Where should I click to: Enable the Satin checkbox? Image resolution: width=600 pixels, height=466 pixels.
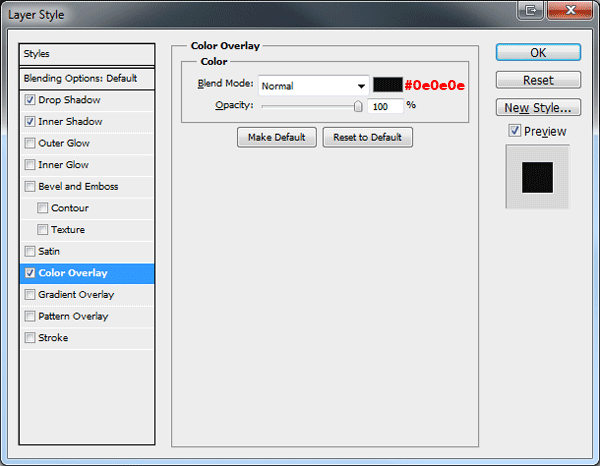[x=30, y=251]
